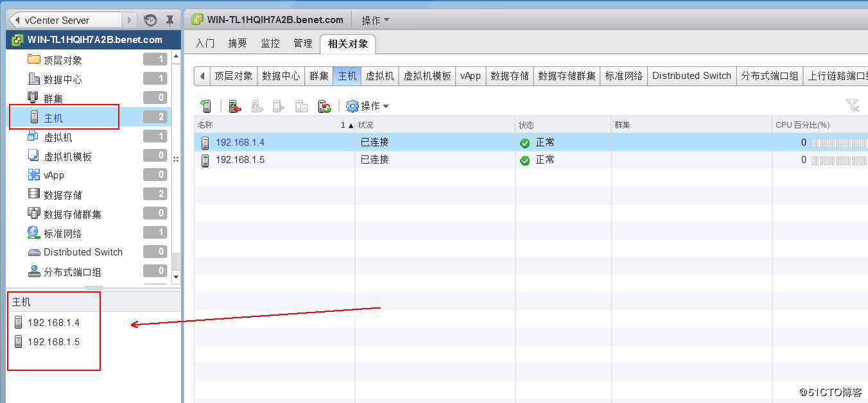Switch to the 监控 tab
The width and height of the screenshot is (868, 403).
270,43
